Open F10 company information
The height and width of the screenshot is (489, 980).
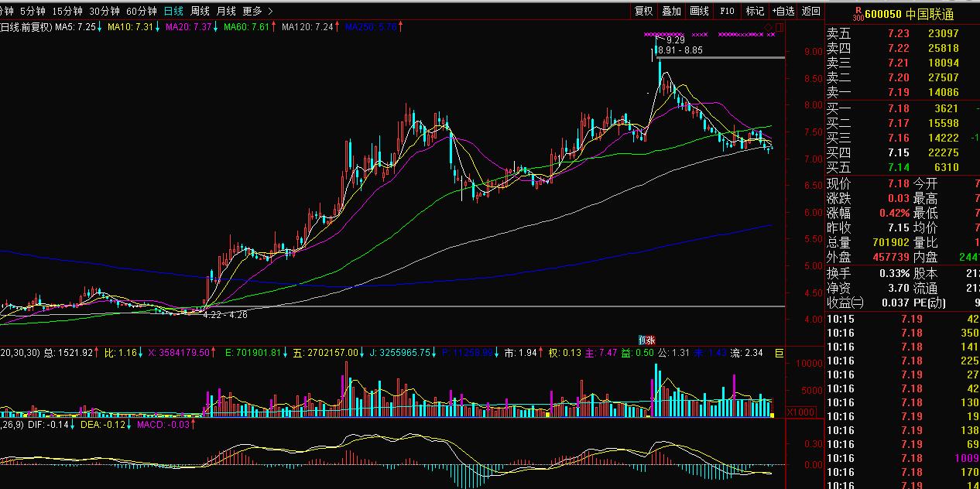pos(727,11)
